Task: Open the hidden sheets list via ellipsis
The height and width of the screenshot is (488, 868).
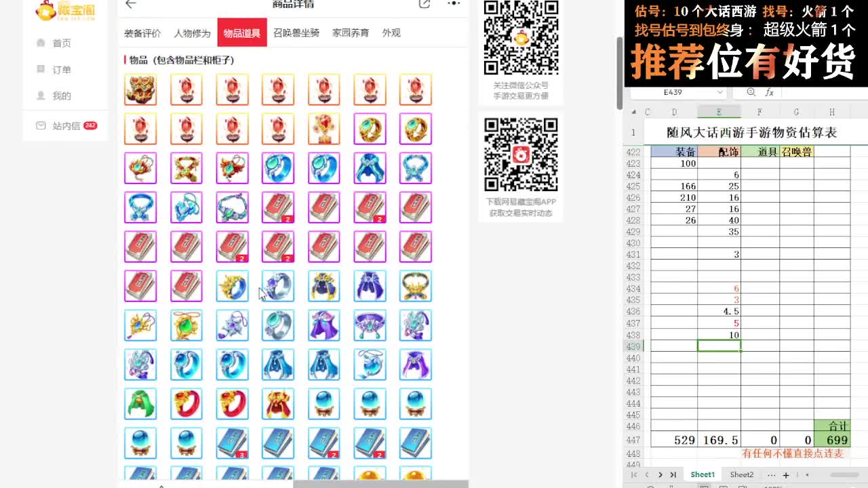Action: (771, 474)
